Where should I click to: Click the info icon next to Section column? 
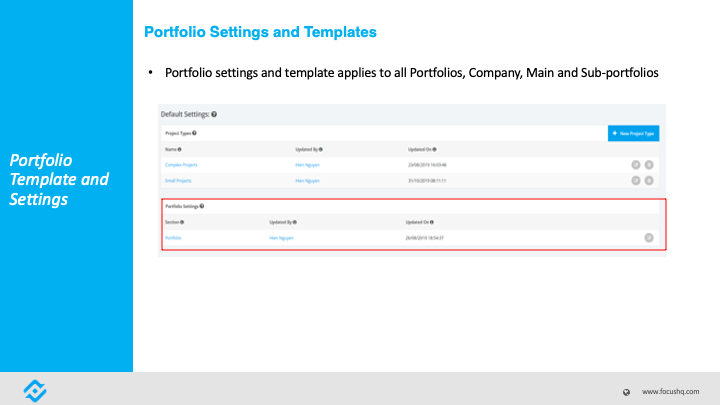coord(182,222)
